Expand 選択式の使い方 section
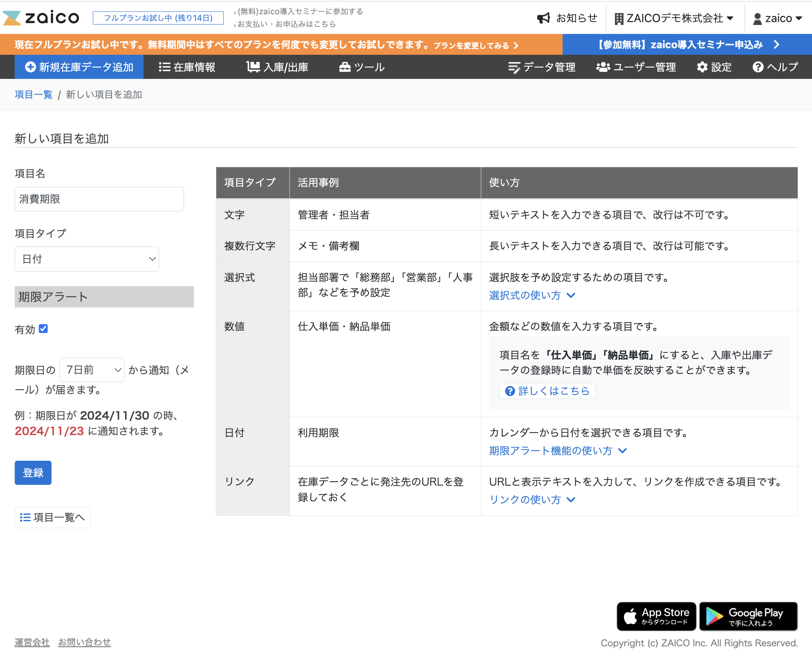The height and width of the screenshot is (659, 812). tap(532, 295)
